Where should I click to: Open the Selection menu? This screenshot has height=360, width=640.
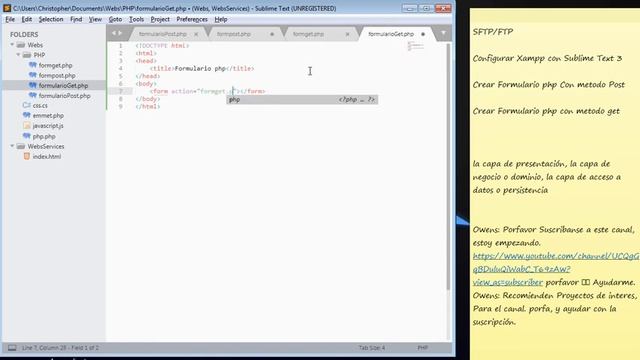51,19
